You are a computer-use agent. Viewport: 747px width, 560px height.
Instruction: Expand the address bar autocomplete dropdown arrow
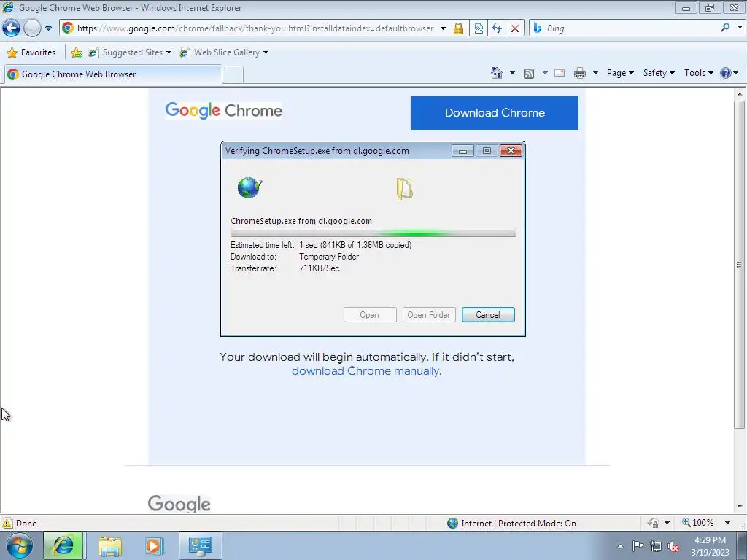point(443,28)
